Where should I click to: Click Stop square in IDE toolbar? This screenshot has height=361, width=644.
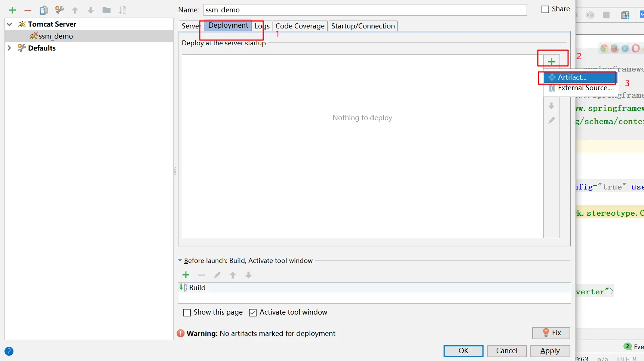coord(606,15)
